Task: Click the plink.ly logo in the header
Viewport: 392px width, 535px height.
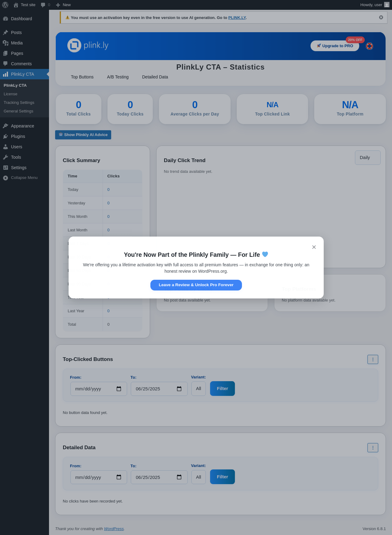Action: [x=88, y=45]
